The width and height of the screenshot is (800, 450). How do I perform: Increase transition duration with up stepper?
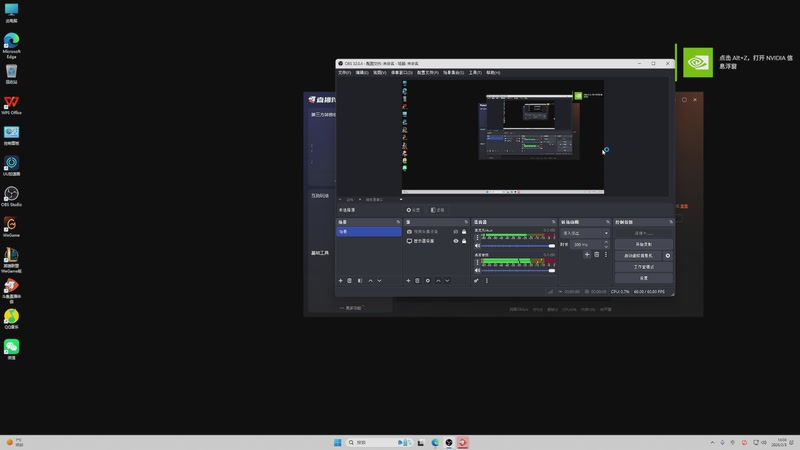[606, 243]
